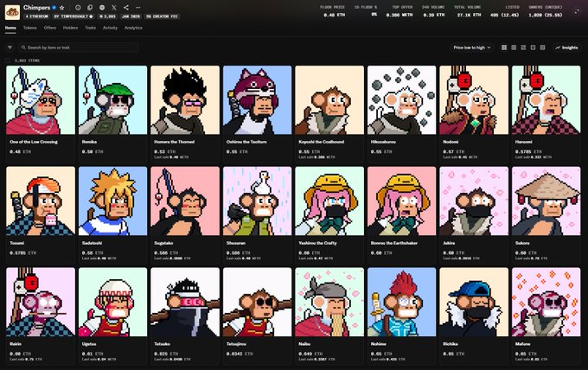The image size is (588, 370).
Task: Tick the select all items checkbox
Action: [8, 61]
